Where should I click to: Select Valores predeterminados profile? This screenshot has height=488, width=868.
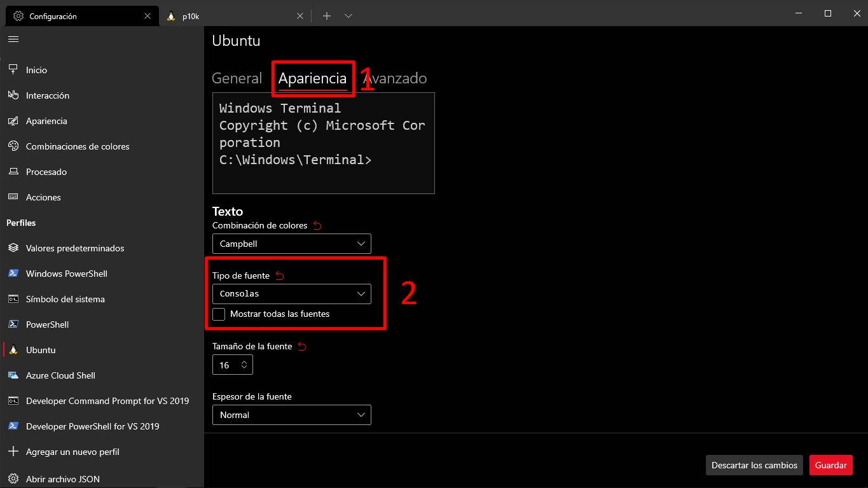(x=102, y=248)
